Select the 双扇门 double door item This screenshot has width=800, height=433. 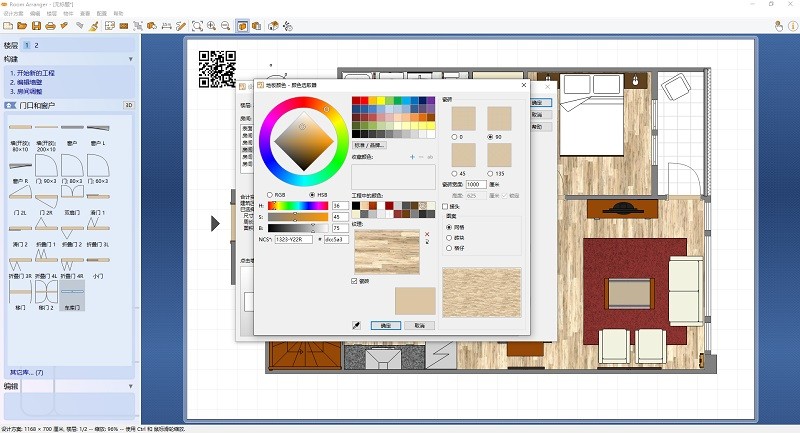click(x=72, y=200)
